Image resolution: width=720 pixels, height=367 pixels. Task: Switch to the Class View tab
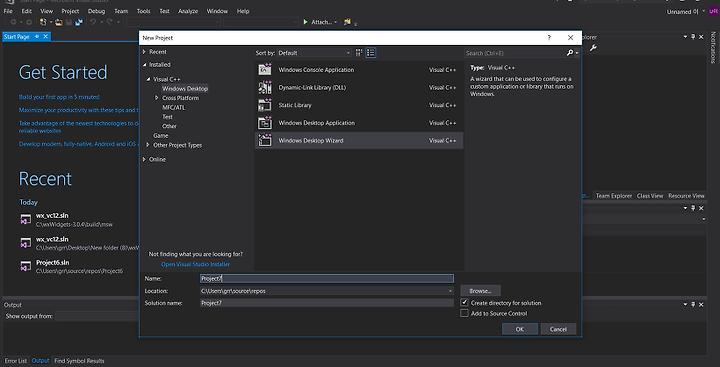point(650,196)
